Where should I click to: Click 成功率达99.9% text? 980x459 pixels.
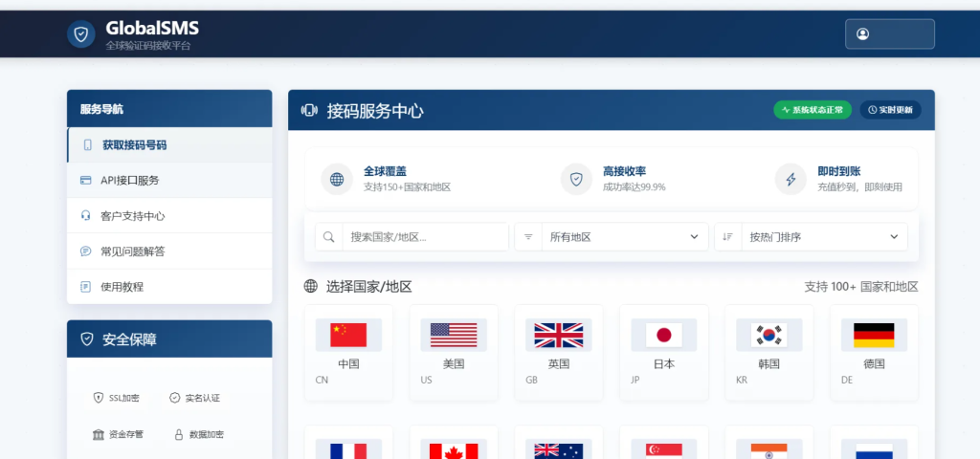(x=635, y=186)
